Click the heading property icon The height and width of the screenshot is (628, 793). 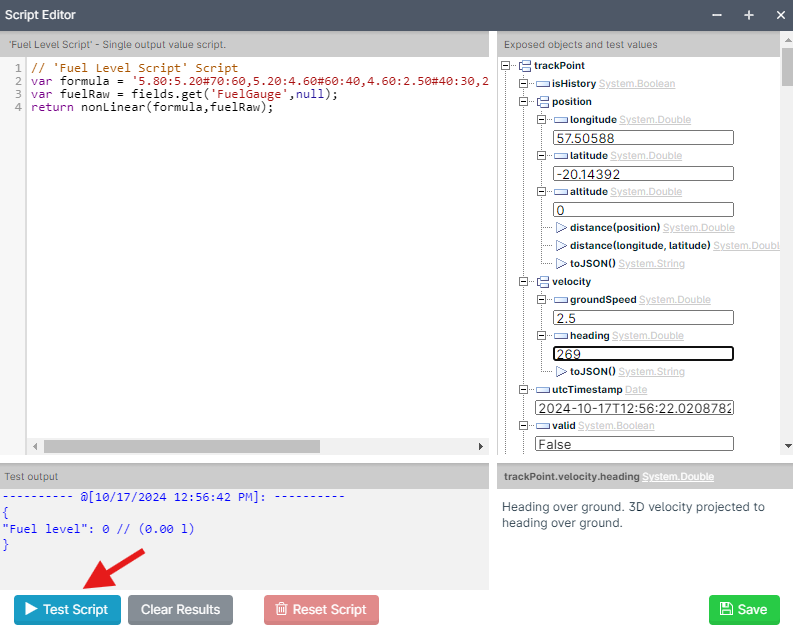pyautogui.click(x=561, y=336)
